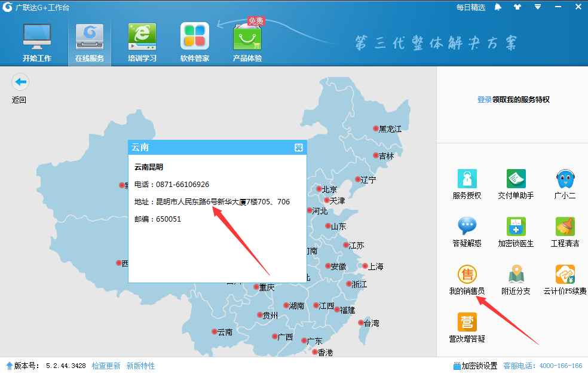Select 天津 on the map
The height and width of the screenshot is (374, 588).
pyautogui.click(x=335, y=201)
